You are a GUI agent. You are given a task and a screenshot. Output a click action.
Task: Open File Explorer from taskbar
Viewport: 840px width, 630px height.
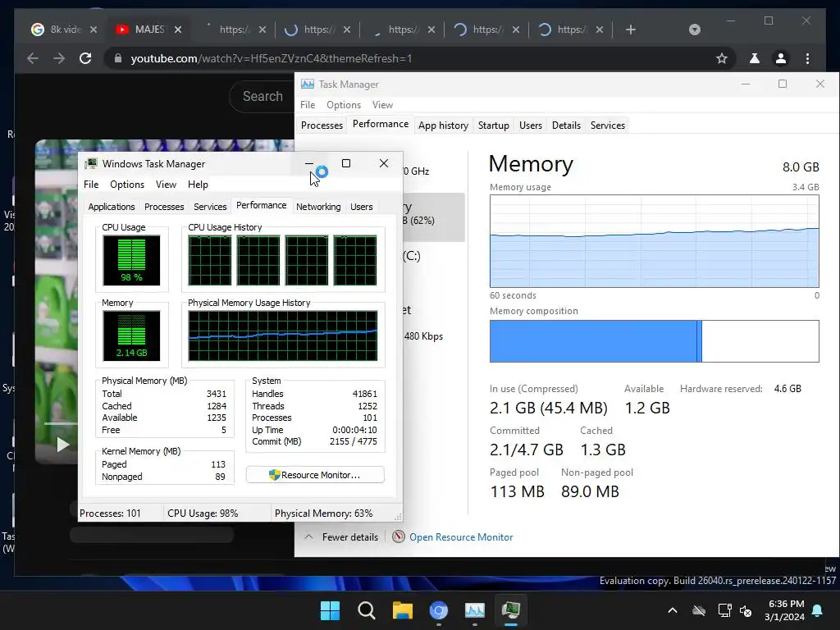(402, 610)
